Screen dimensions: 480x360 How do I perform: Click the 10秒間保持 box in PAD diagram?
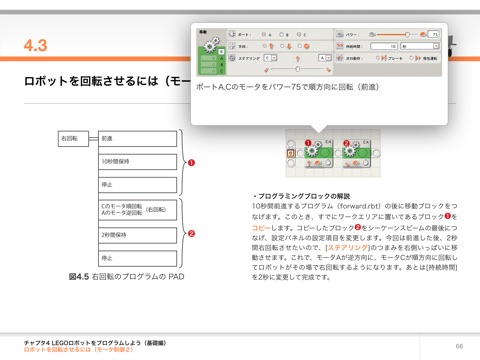[x=138, y=162]
